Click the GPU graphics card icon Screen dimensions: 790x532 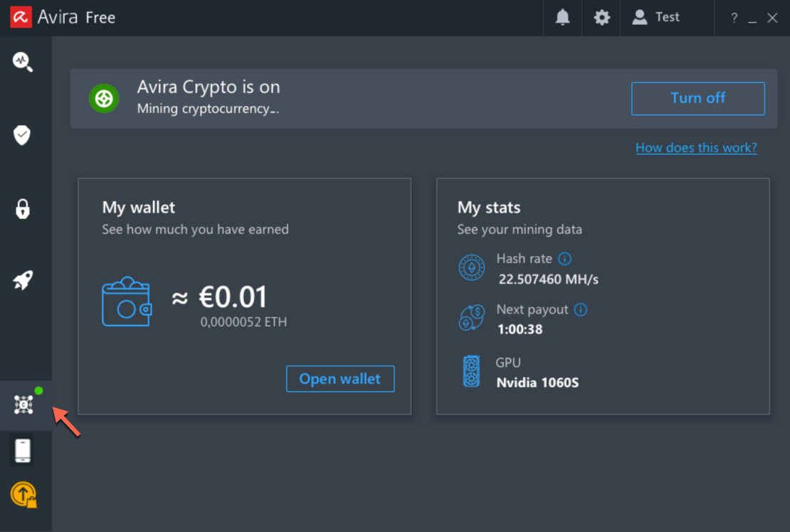471,371
